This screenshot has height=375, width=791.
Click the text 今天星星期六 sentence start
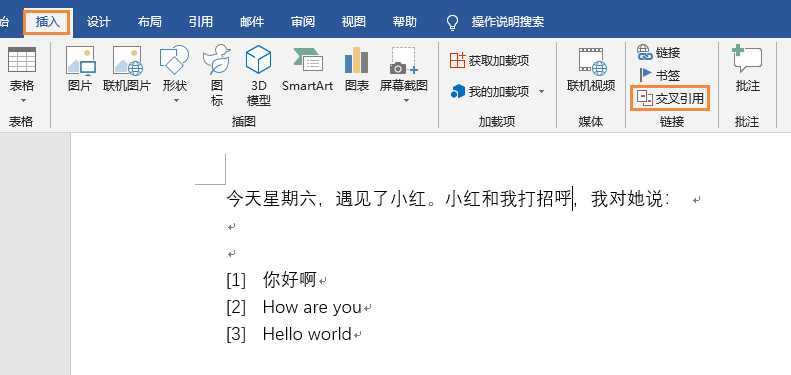pos(272,199)
